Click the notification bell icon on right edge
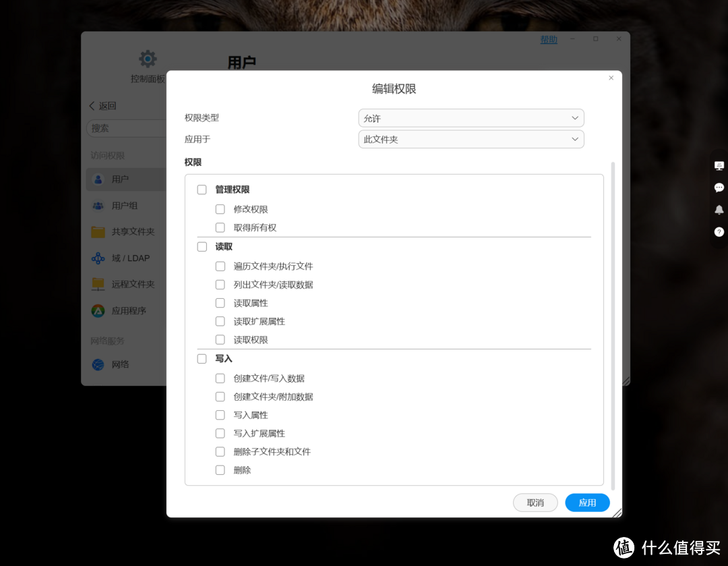 pos(719,210)
